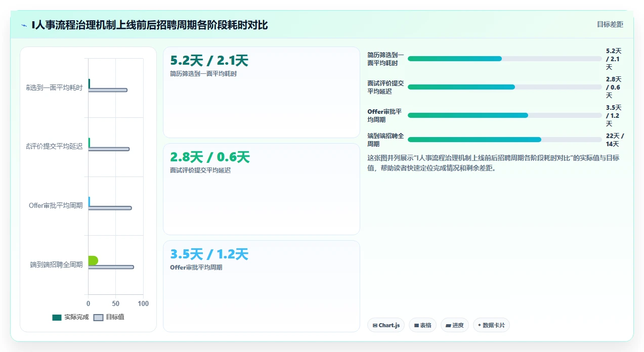Click the 3.5天 / 1.2天 progress value text

[x=614, y=116]
